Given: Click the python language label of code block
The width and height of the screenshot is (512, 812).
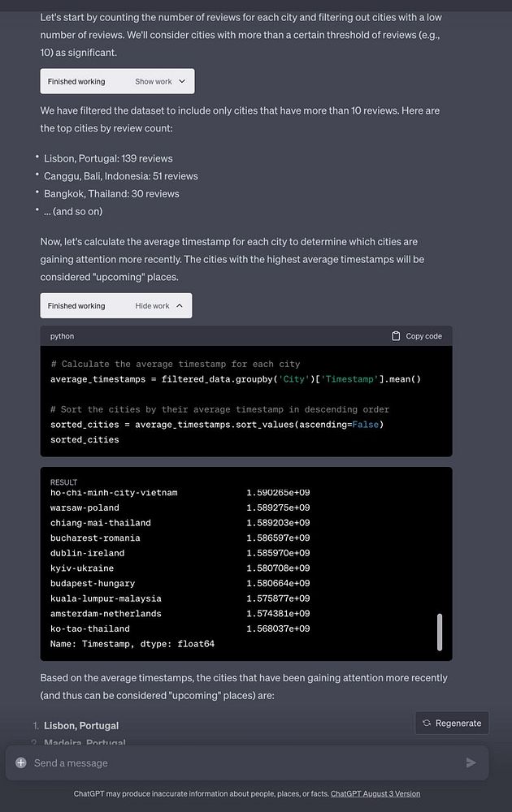Looking at the screenshot, I should (63, 336).
